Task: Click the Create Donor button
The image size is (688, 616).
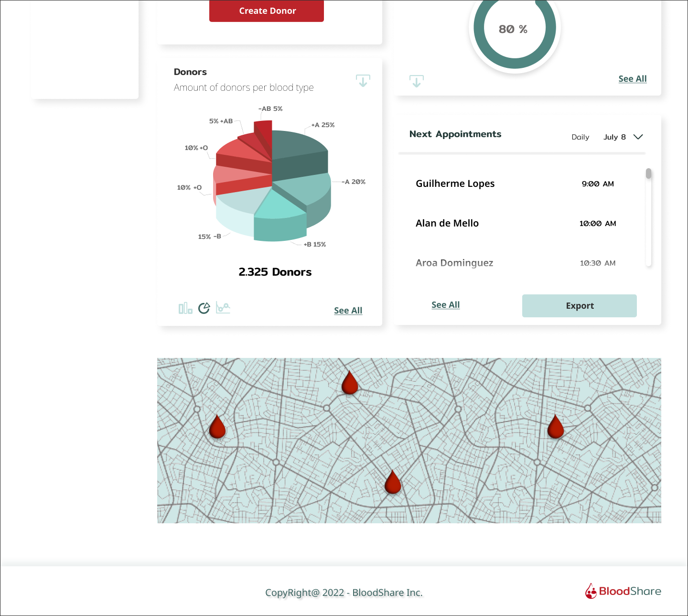Action: tap(267, 11)
